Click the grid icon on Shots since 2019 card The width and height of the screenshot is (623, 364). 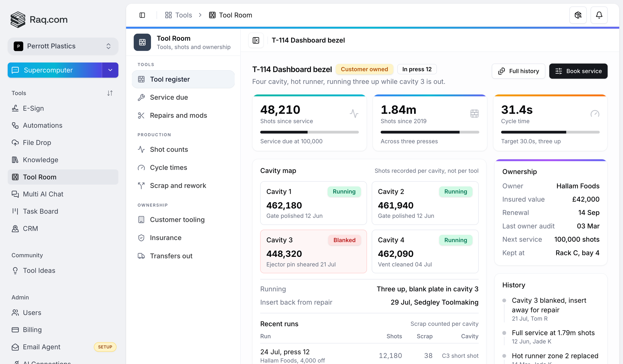(x=474, y=114)
